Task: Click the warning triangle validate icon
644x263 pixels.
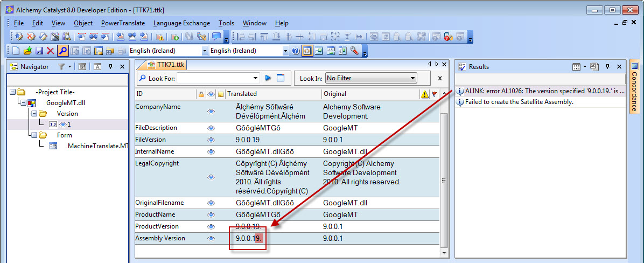Action: [x=160, y=37]
